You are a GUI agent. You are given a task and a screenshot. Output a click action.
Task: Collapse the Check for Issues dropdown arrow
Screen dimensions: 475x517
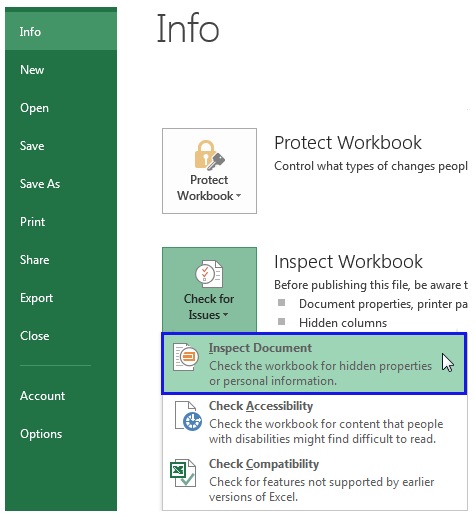coord(225,315)
